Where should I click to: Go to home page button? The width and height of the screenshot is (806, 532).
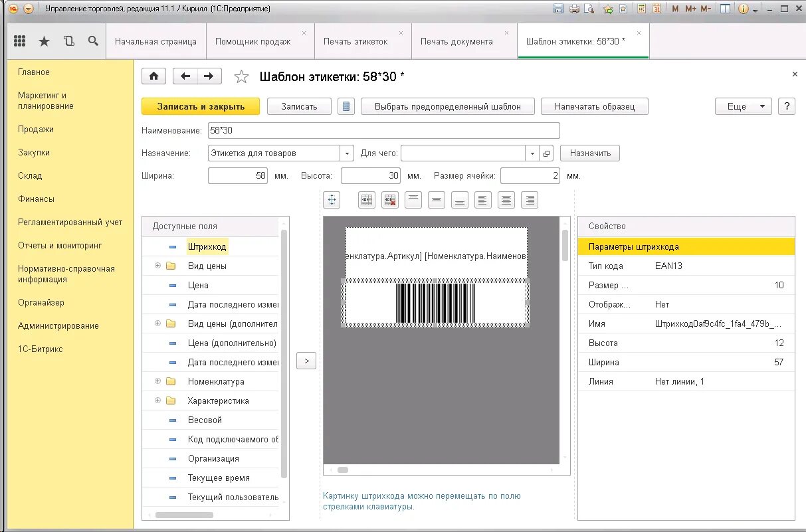(153, 76)
